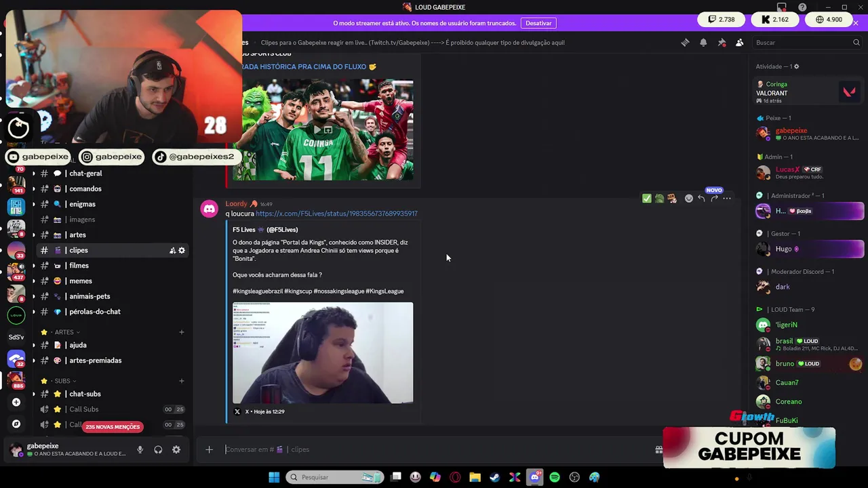Disable streamer mode with Desativar button
Image resolution: width=868 pixels, height=488 pixels.
(538, 23)
